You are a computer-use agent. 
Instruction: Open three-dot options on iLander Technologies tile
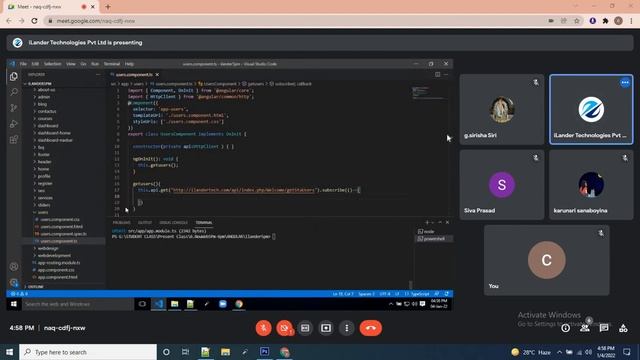(x=625, y=82)
